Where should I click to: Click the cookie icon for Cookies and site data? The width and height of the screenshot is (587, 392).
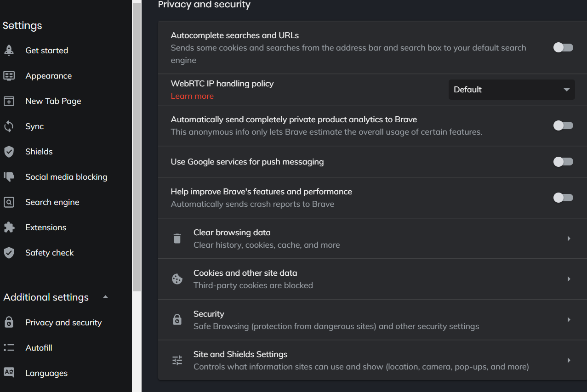[177, 279]
